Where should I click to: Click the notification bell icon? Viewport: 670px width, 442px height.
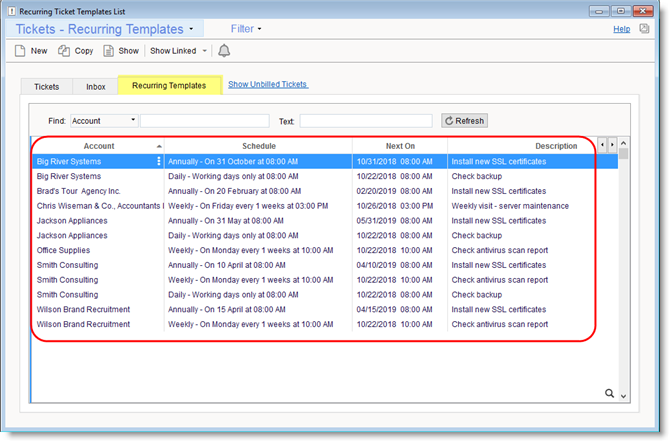224,50
